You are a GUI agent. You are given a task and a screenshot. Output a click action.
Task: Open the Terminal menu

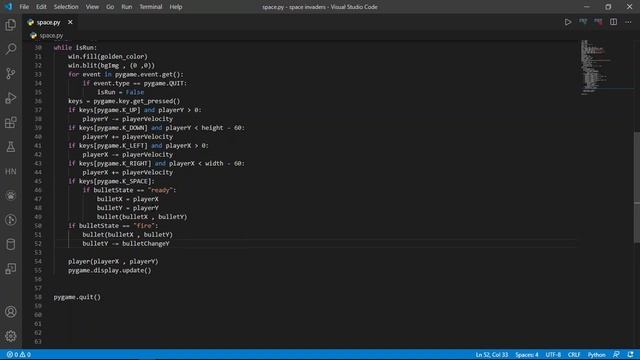pyautogui.click(x=151, y=7)
